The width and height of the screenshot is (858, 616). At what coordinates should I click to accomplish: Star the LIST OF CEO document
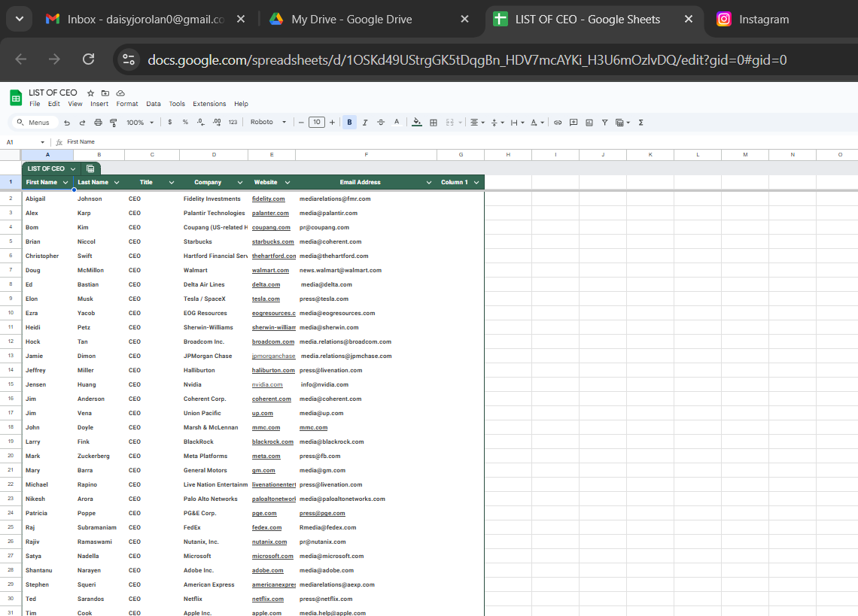[x=91, y=93]
